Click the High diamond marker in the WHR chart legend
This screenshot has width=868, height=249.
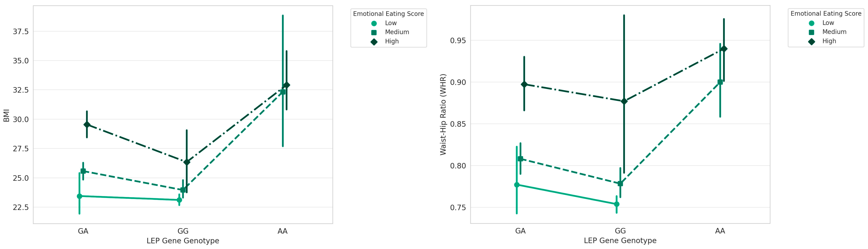click(x=811, y=41)
